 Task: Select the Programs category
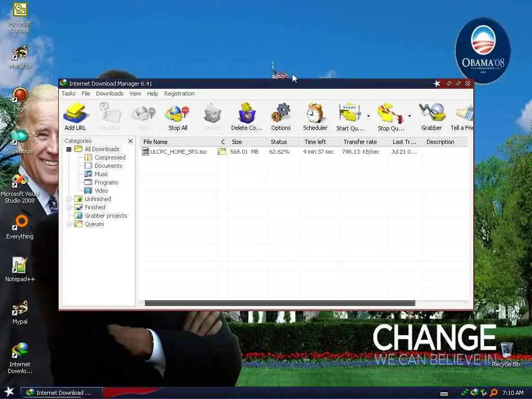coord(106,182)
